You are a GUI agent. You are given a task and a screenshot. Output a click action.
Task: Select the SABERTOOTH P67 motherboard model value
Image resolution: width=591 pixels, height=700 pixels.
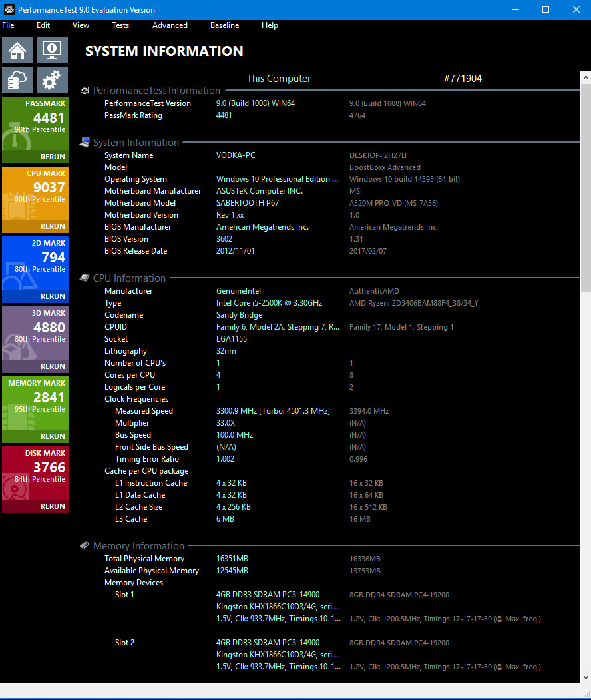(248, 203)
